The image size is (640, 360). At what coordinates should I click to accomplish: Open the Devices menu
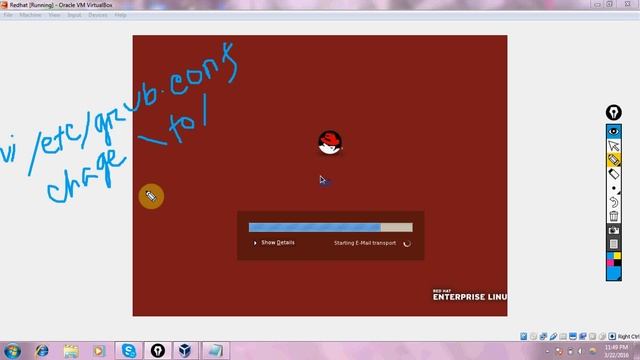pos(98,15)
